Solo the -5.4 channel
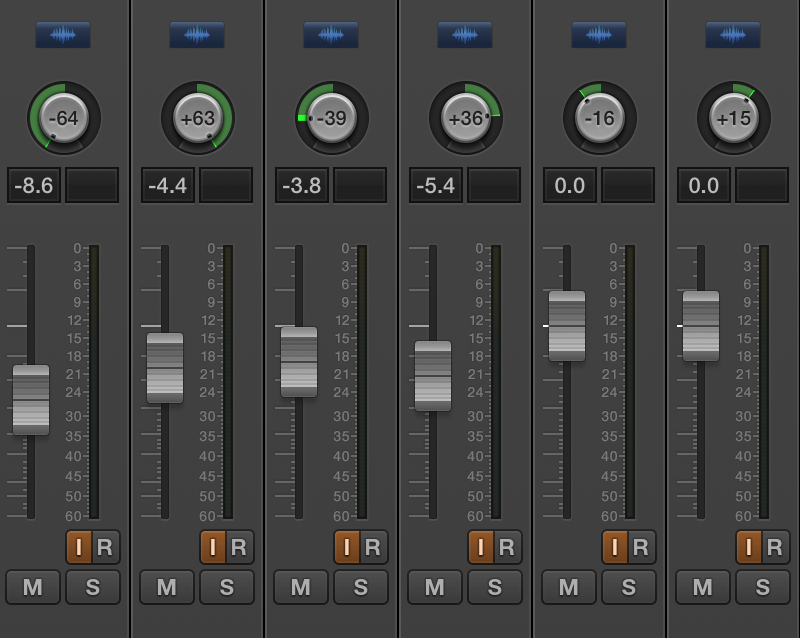This screenshot has width=800, height=638. 495,587
